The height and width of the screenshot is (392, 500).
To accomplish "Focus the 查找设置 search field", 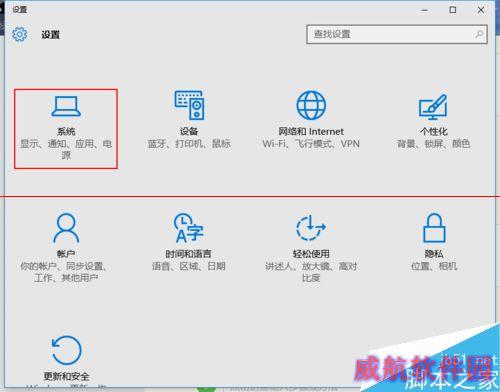I will [397, 34].
